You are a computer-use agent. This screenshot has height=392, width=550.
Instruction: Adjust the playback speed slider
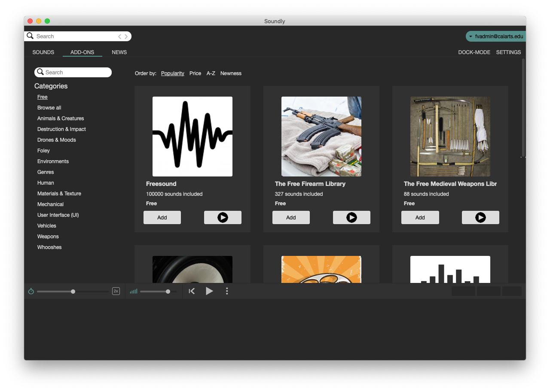coord(73,292)
